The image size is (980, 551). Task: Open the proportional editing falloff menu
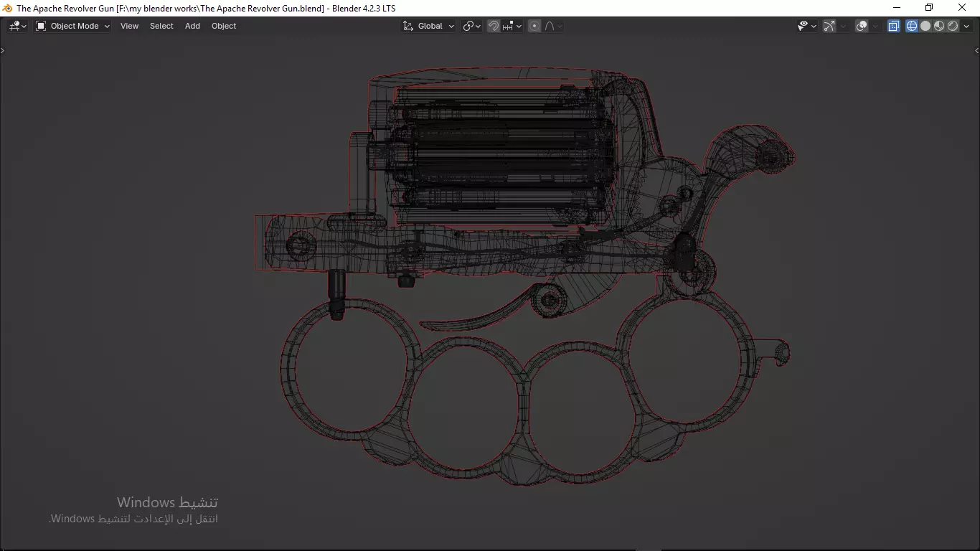[553, 26]
